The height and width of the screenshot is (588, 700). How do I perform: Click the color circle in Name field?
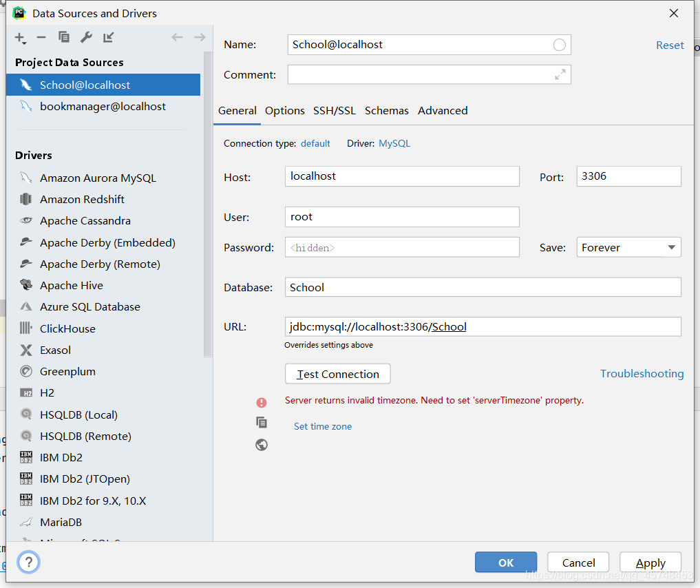560,45
